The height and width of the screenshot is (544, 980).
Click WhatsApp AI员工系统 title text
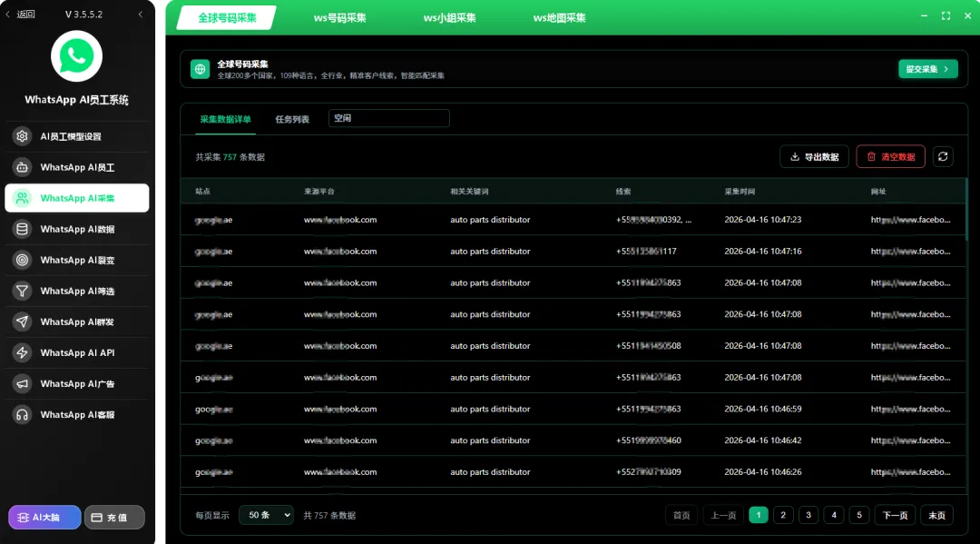click(x=77, y=100)
